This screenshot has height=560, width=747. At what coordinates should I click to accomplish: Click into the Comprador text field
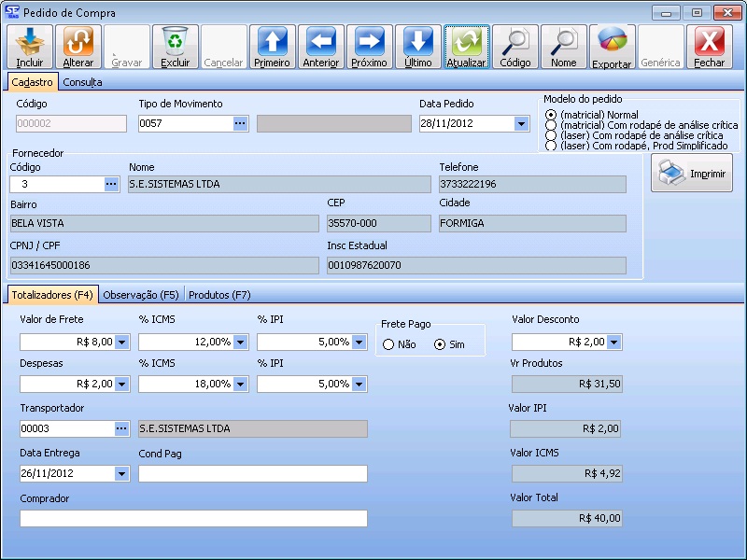pyautogui.click(x=193, y=519)
